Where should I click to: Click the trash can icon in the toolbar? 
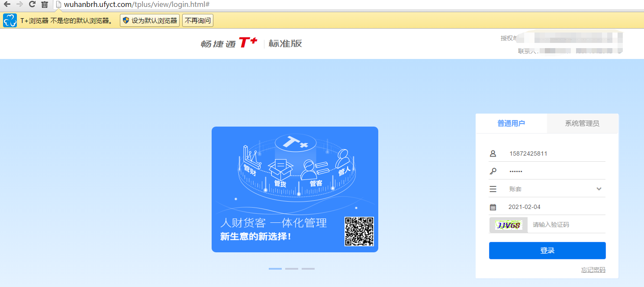[45, 4]
